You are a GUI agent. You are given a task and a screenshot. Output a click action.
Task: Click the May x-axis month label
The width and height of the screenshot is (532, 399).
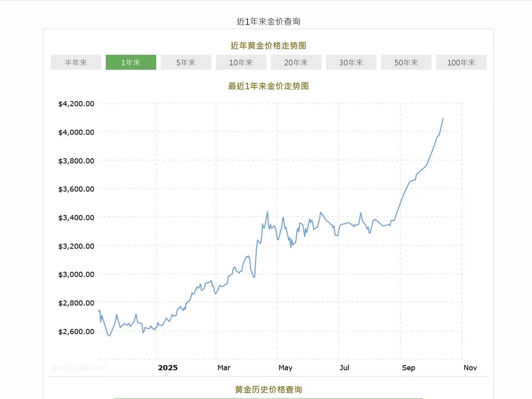point(285,368)
